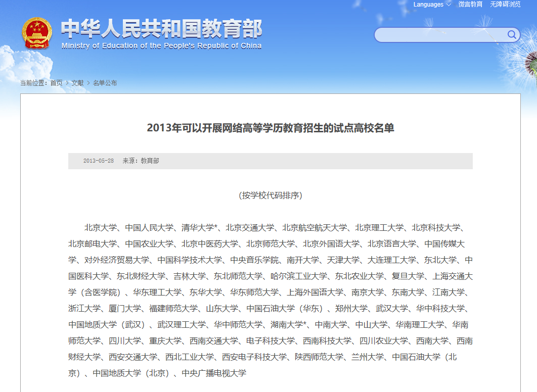
Task: Click 中央广播电视大学 at the list end
Action: (x=214, y=373)
